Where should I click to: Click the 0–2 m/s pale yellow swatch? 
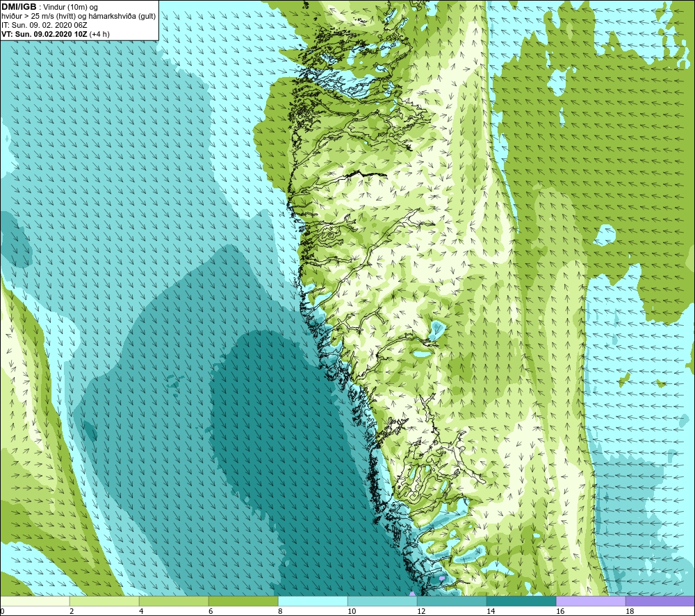pos(35,601)
